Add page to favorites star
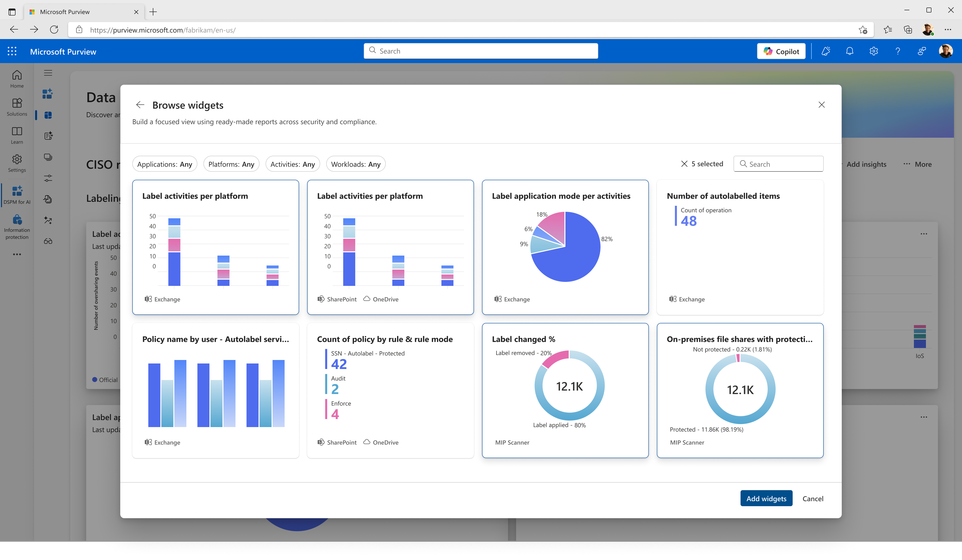Image resolution: width=962 pixels, height=560 pixels. click(x=863, y=30)
